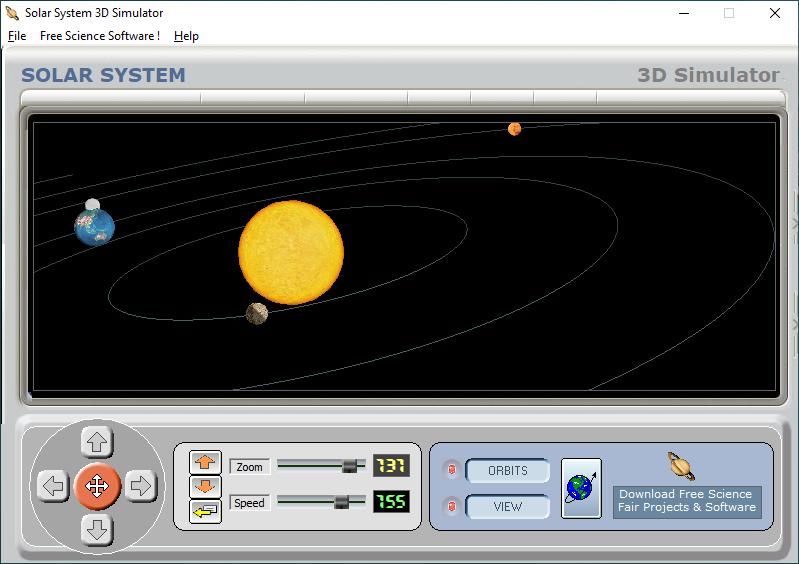This screenshot has height=564, width=799.
Task: Click the Speed value display 155
Action: click(391, 502)
